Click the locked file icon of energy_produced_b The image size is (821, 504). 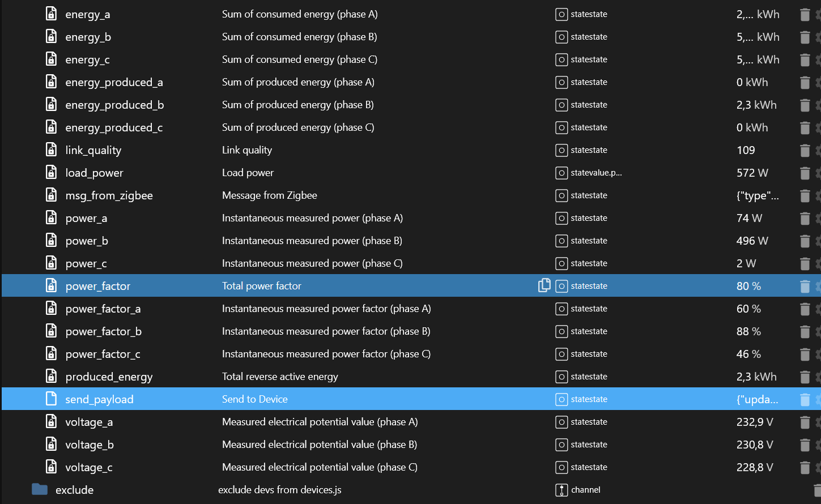click(x=51, y=104)
